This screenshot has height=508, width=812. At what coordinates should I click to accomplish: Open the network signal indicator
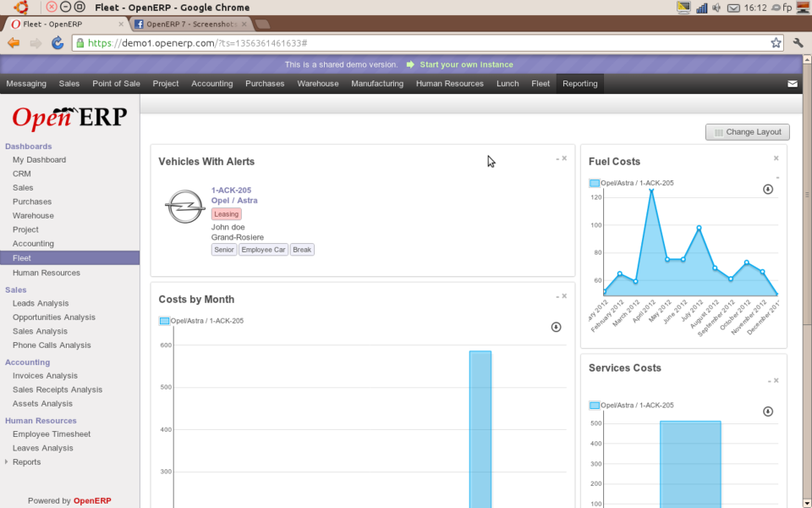702,8
